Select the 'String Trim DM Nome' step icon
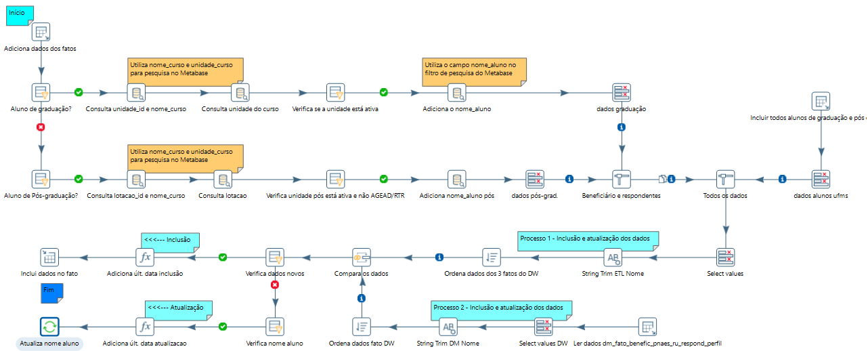Screen dimensions: 868x351 448,327
